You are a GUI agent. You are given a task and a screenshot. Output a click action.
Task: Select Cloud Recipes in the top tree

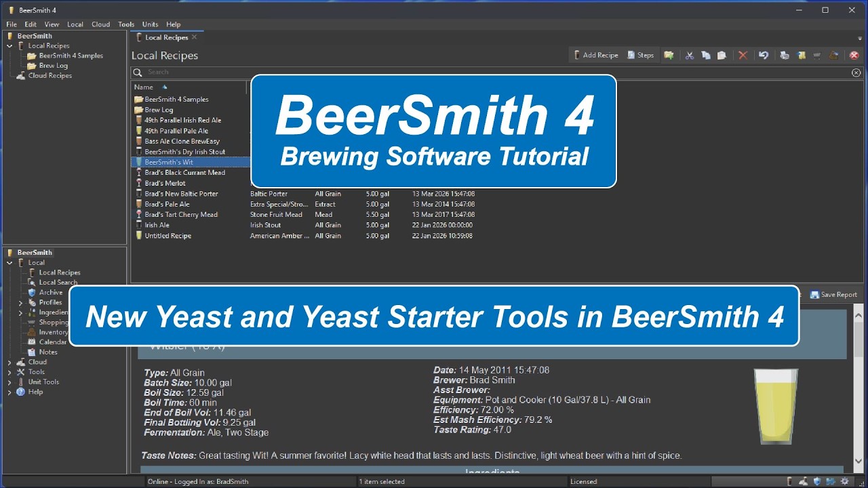50,76
